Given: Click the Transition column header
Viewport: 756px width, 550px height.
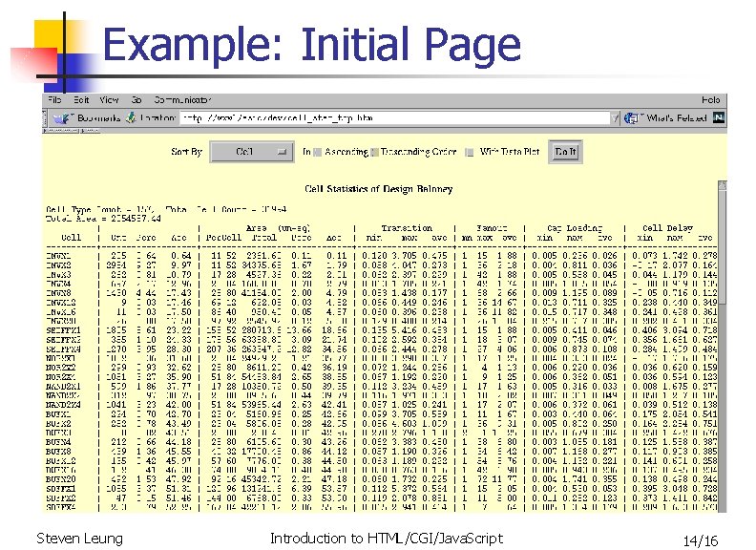Looking at the screenshot, I should [407, 227].
